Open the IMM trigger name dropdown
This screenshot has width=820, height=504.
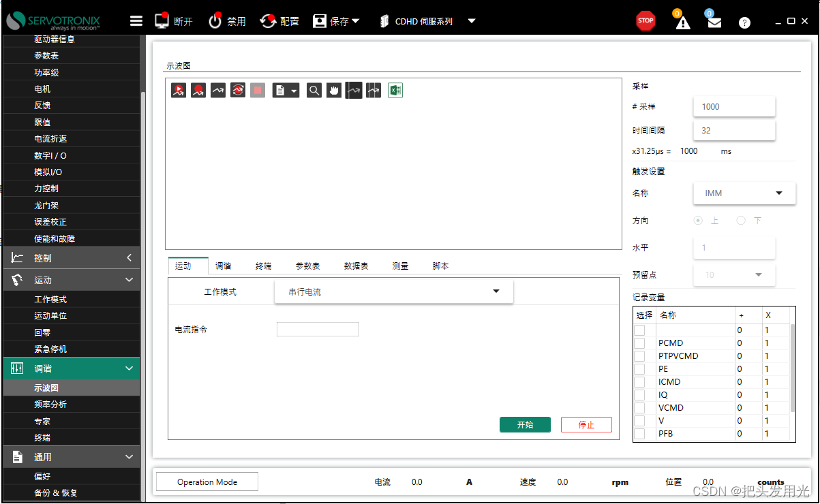(744, 193)
